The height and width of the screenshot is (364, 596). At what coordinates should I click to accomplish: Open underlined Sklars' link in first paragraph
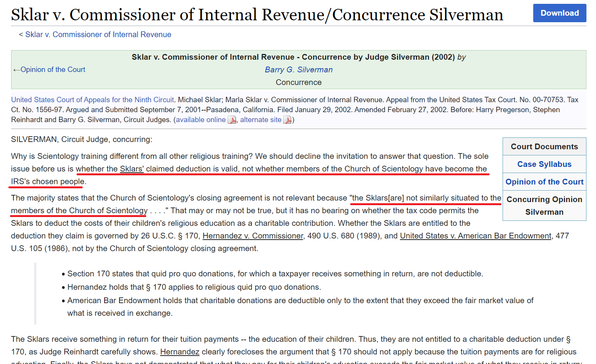point(132,169)
